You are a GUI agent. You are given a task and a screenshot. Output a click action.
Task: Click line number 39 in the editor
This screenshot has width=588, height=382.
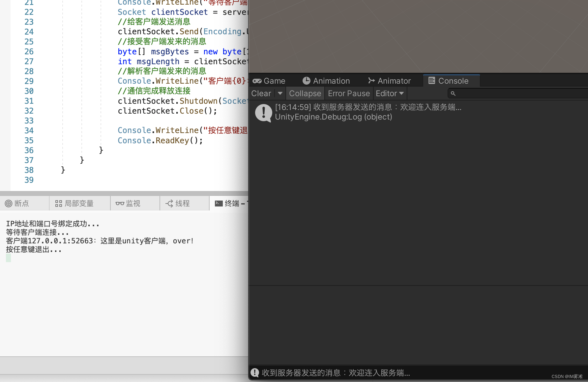tap(29, 180)
